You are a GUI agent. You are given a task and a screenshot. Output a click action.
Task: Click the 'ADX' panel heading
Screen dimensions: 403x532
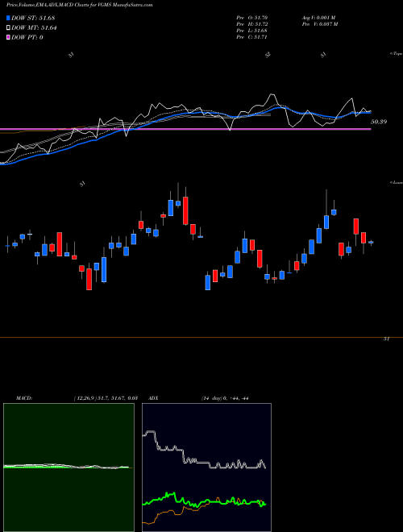pyautogui.click(x=153, y=398)
